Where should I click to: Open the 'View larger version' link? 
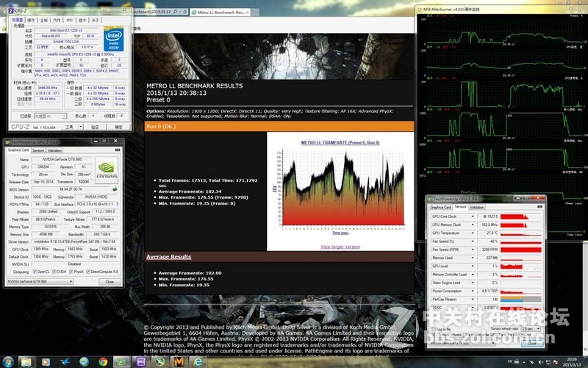tap(340, 247)
